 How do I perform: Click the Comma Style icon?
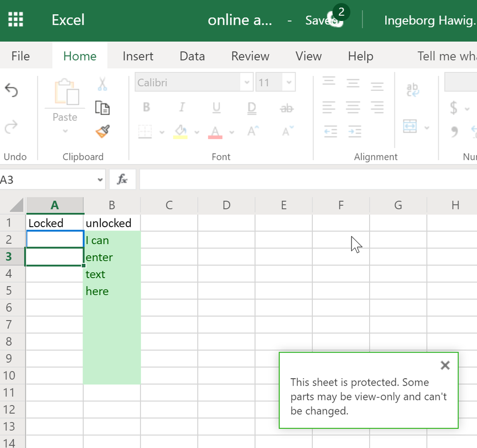(x=455, y=132)
